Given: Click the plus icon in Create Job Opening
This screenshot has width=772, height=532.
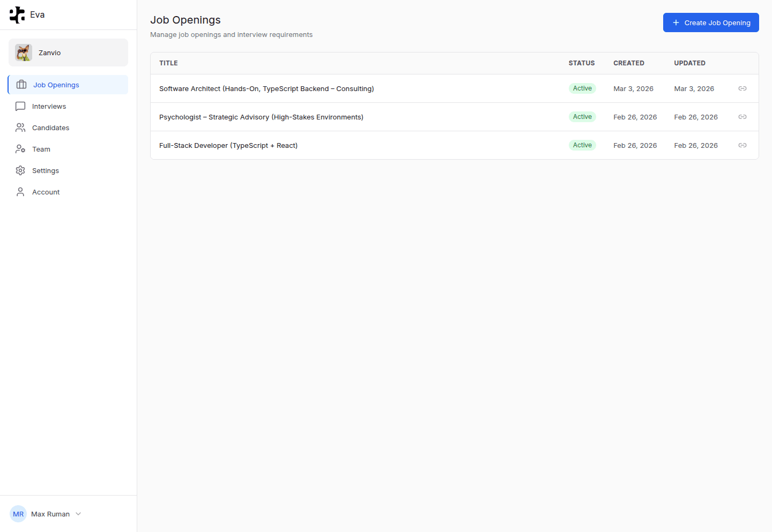Looking at the screenshot, I should pyautogui.click(x=676, y=23).
